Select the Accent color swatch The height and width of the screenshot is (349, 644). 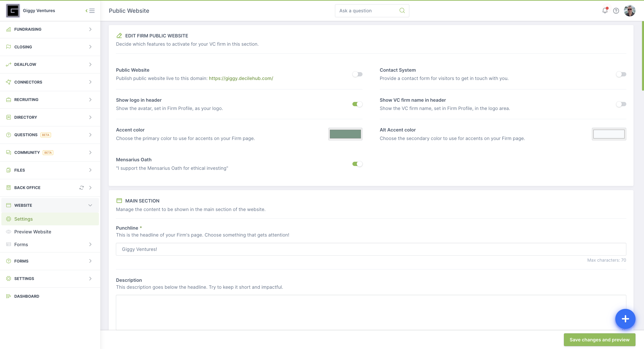click(x=346, y=134)
